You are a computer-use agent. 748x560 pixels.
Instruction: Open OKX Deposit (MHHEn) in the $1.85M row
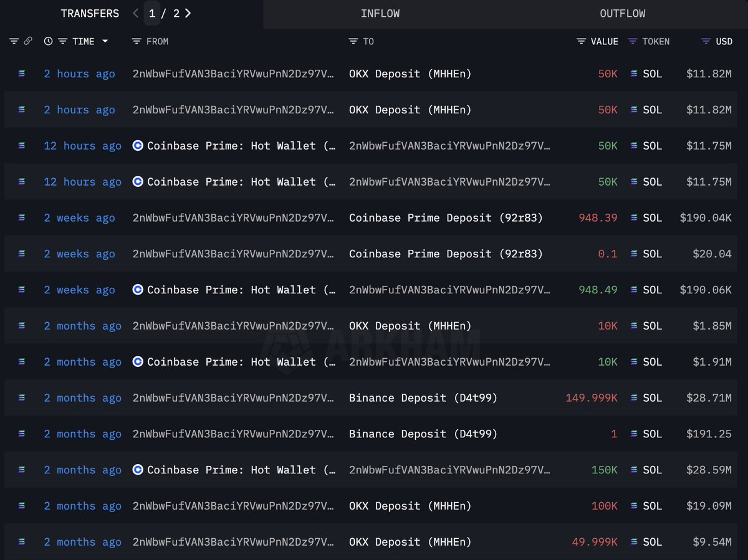point(410,326)
